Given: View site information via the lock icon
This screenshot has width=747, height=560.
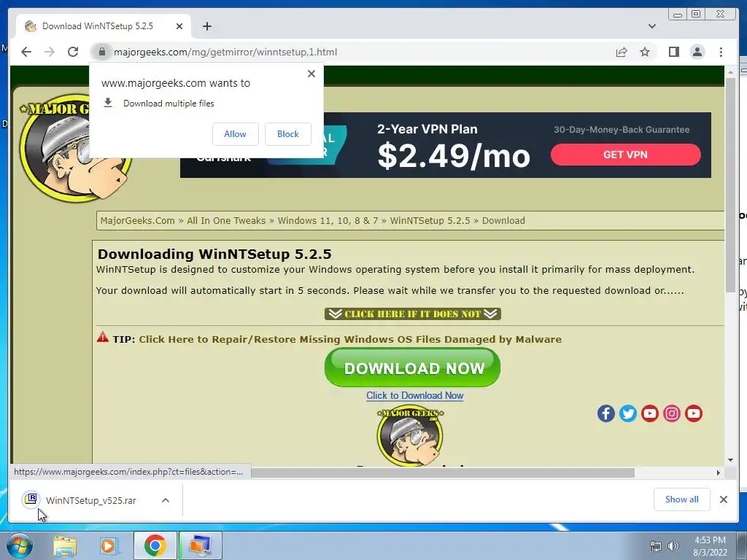Looking at the screenshot, I should tap(102, 52).
